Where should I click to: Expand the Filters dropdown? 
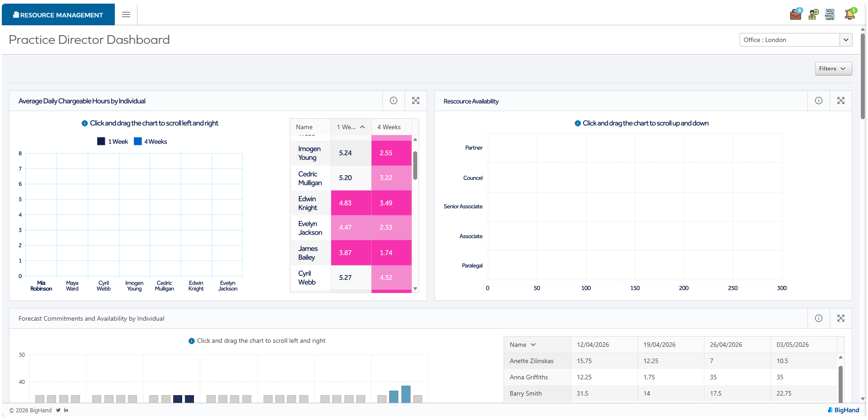click(x=834, y=69)
